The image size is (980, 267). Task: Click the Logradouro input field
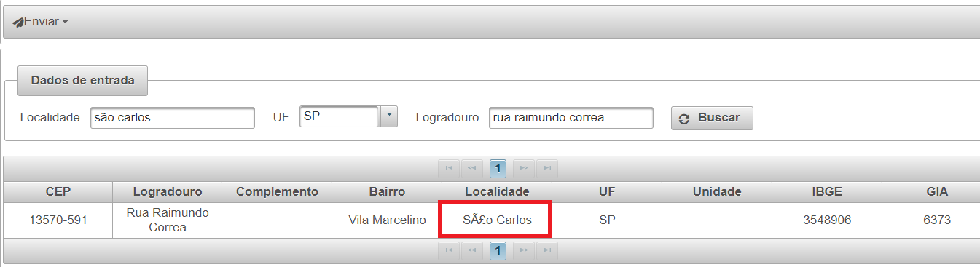571,117
